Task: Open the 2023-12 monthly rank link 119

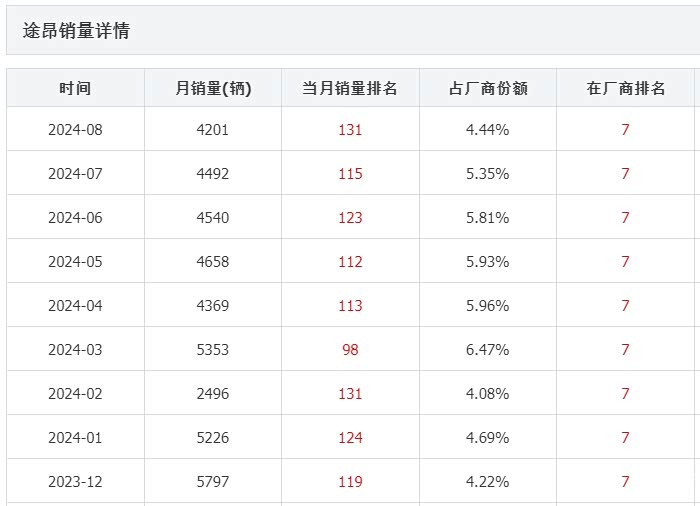Action: (x=350, y=482)
